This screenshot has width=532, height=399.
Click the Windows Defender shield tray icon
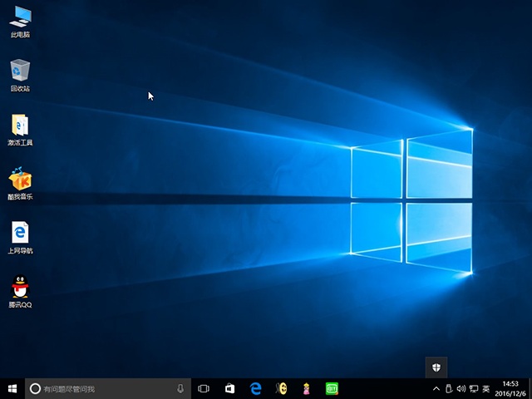coord(436,367)
